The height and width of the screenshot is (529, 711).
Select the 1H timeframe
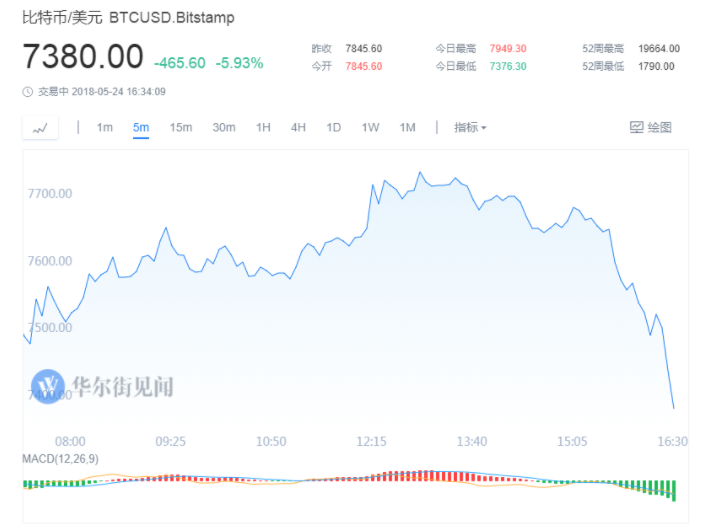coord(263,128)
